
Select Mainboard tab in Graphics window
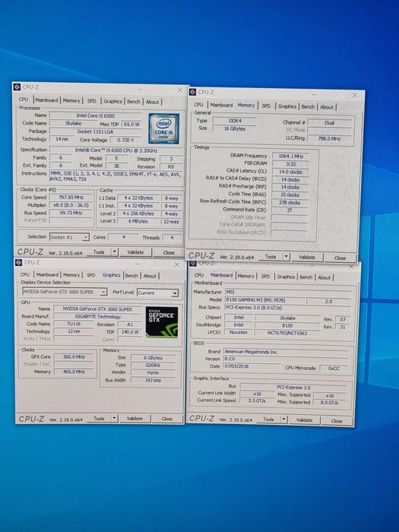47,275
